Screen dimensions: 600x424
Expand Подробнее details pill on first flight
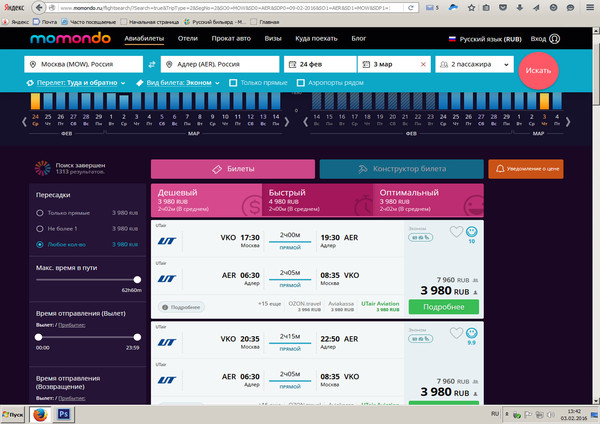pos(181,307)
